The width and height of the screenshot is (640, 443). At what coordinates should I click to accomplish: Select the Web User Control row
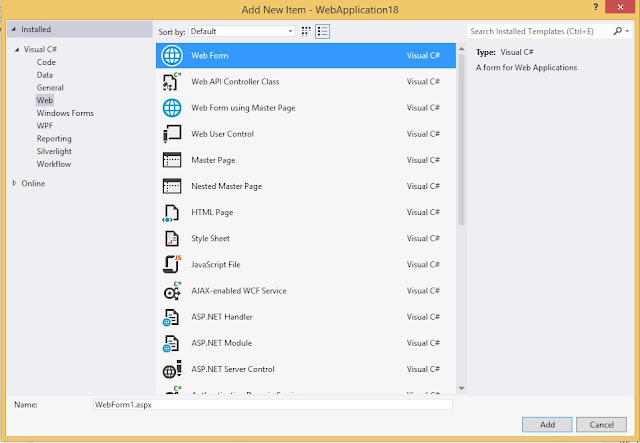point(306,134)
